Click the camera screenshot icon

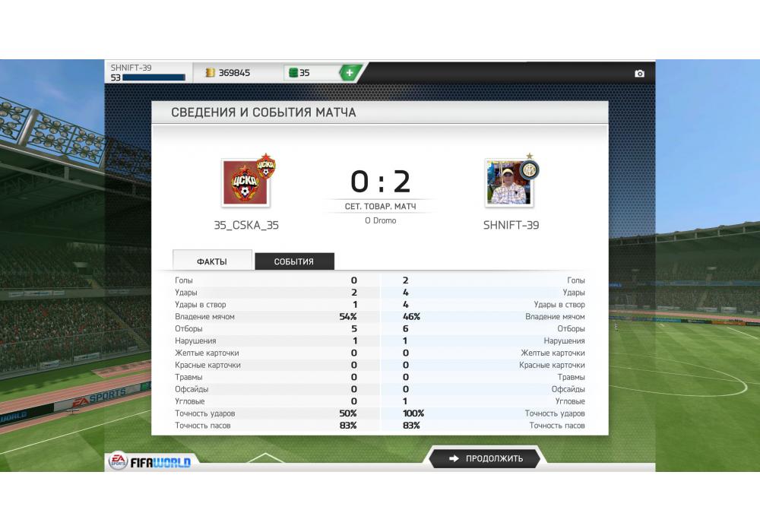[639, 73]
